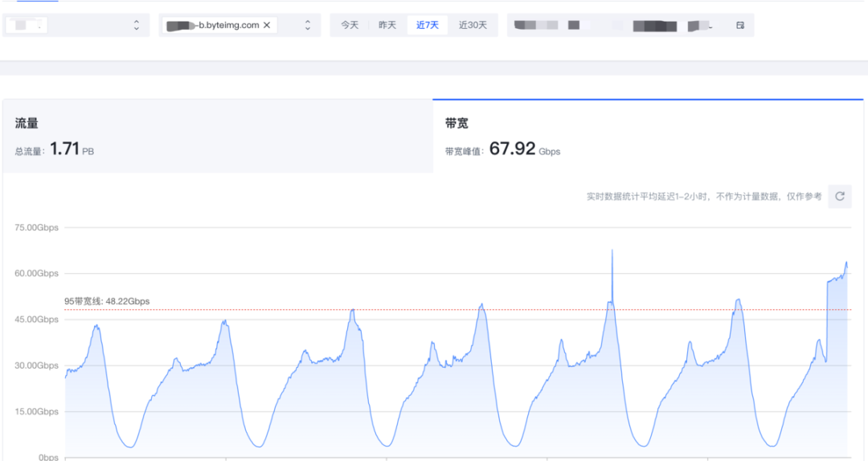The height and width of the screenshot is (461, 868).
Task: Click the refresh icon beside the realtime notice
Action: [x=839, y=197]
